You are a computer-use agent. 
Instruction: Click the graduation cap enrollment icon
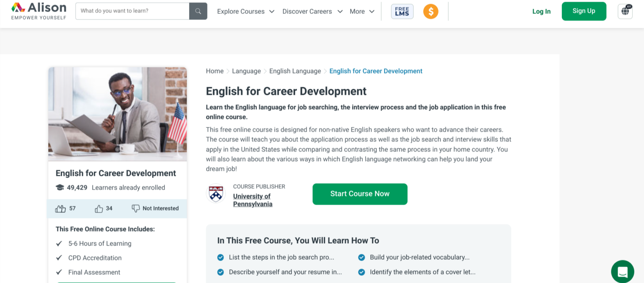pyautogui.click(x=60, y=188)
